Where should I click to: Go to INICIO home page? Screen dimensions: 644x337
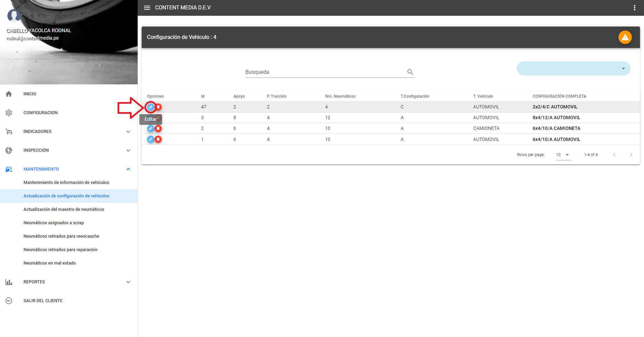tap(30, 94)
